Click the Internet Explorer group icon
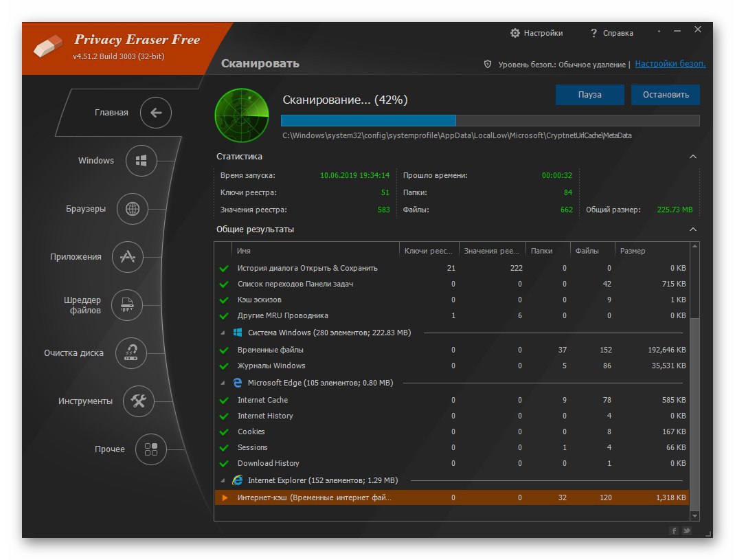 [x=238, y=480]
